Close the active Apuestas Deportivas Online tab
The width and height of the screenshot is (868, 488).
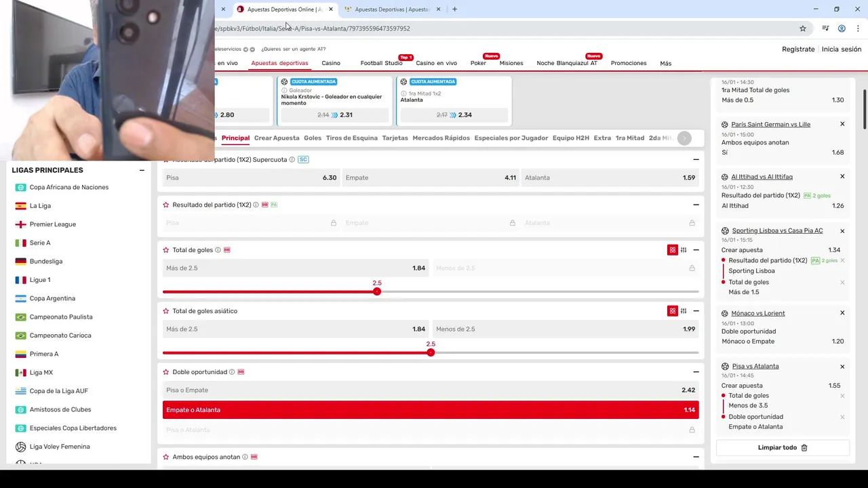pyautogui.click(x=331, y=9)
